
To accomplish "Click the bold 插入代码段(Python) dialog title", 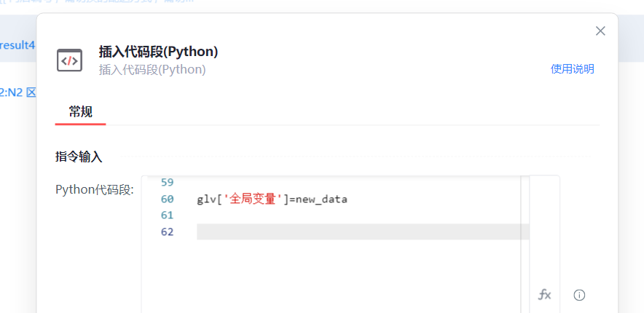I will coord(158,52).
